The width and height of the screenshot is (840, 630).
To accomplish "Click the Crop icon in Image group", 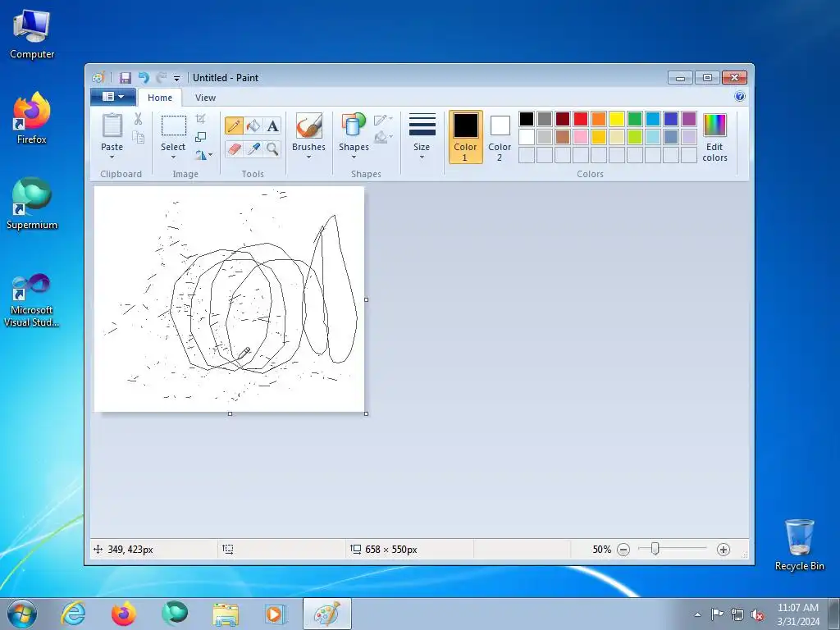I will click(200, 118).
